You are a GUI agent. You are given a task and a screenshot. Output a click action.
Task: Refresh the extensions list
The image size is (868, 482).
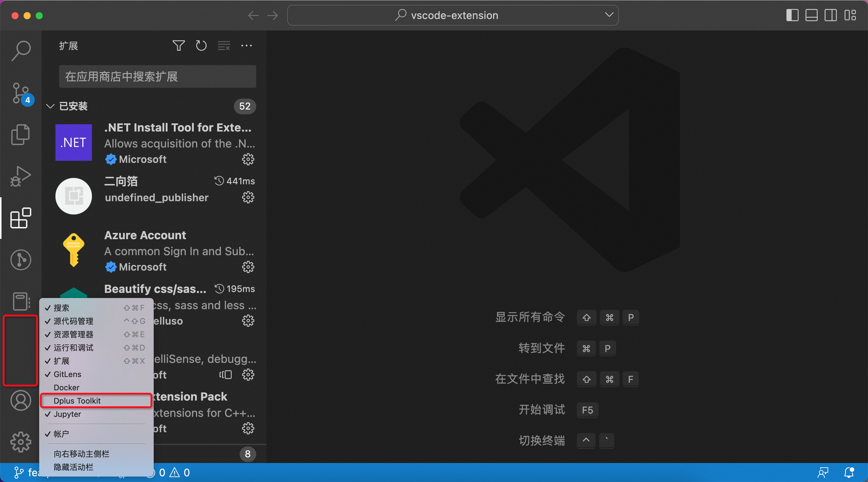201,46
